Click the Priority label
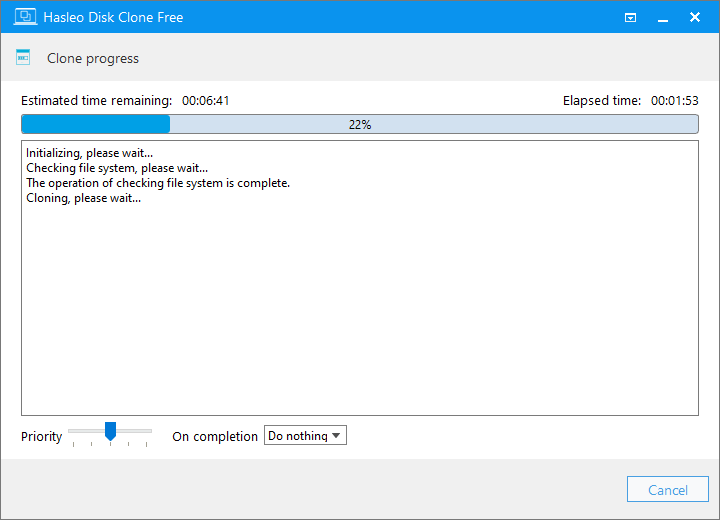Screen dimensions: 720x520 (x=41, y=436)
